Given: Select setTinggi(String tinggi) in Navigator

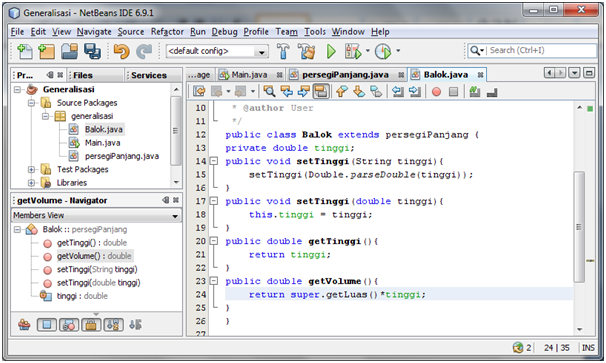Looking at the screenshot, I should coord(97,269).
